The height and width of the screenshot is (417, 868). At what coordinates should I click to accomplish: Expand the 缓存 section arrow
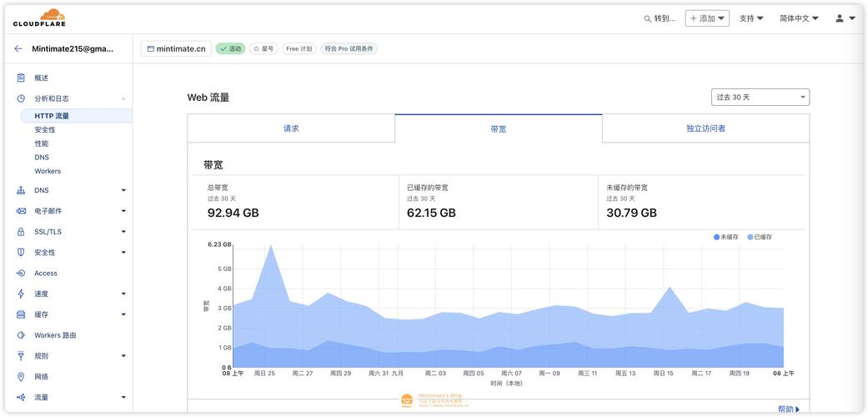pos(123,314)
